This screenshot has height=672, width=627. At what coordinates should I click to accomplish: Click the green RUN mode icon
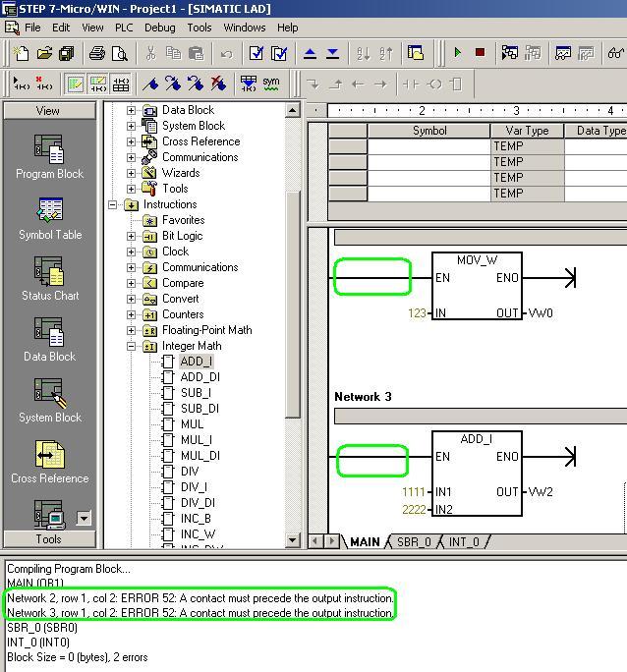(x=458, y=53)
